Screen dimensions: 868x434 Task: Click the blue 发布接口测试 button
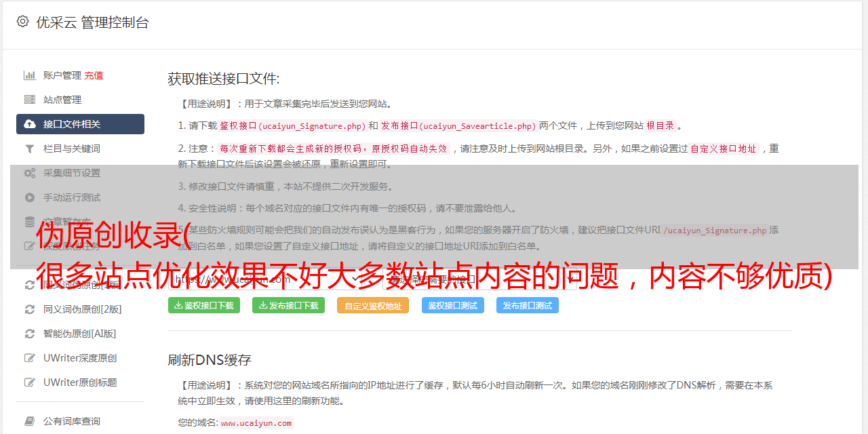pos(528,305)
